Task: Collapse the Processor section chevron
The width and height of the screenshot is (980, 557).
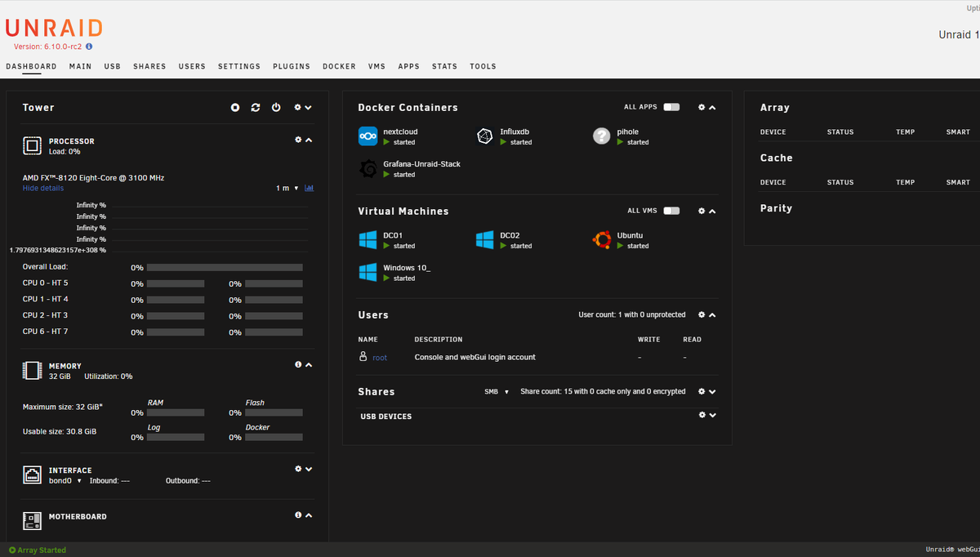Action: [x=309, y=140]
